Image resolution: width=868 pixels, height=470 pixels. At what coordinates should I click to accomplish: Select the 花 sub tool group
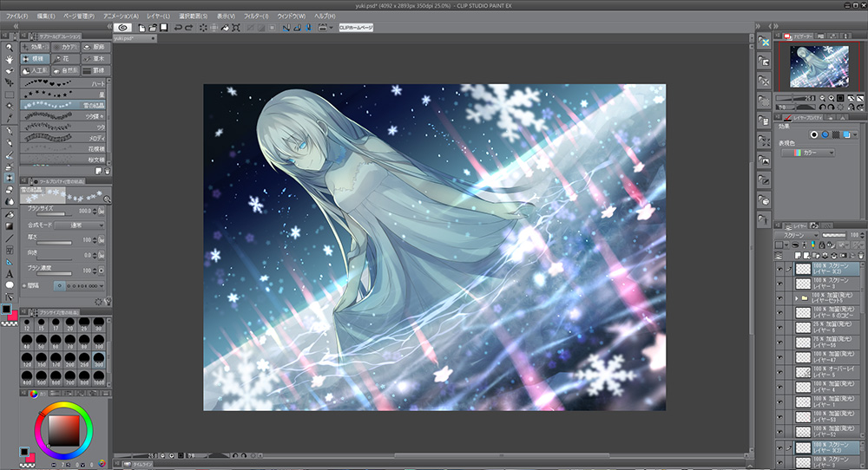tap(65, 59)
